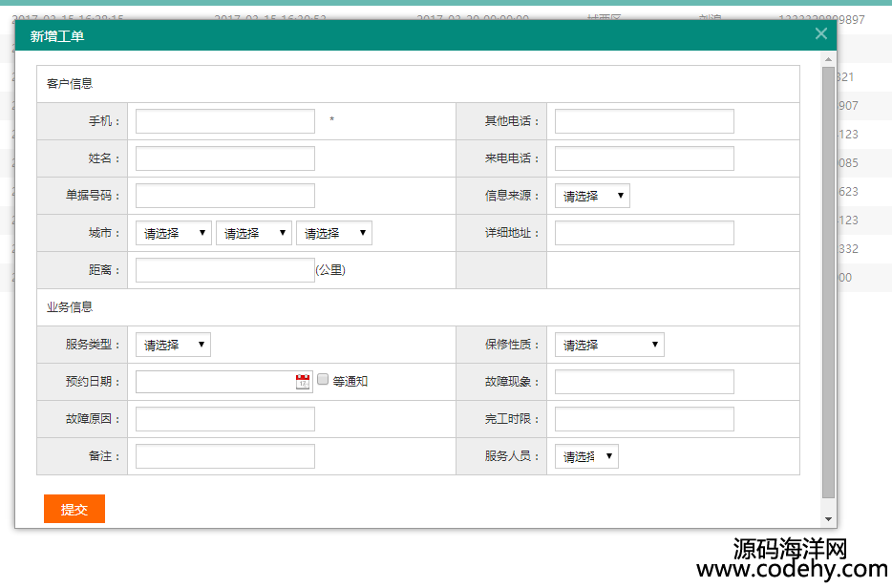The width and height of the screenshot is (892, 588).
Task: Open the 服务人员 dropdown
Action: pos(586,456)
